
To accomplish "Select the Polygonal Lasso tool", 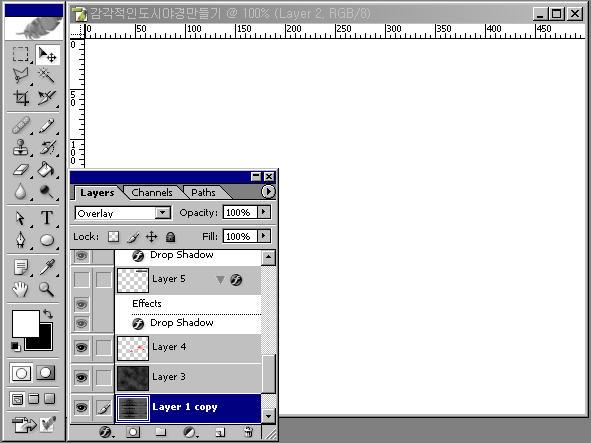I will coord(20,76).
